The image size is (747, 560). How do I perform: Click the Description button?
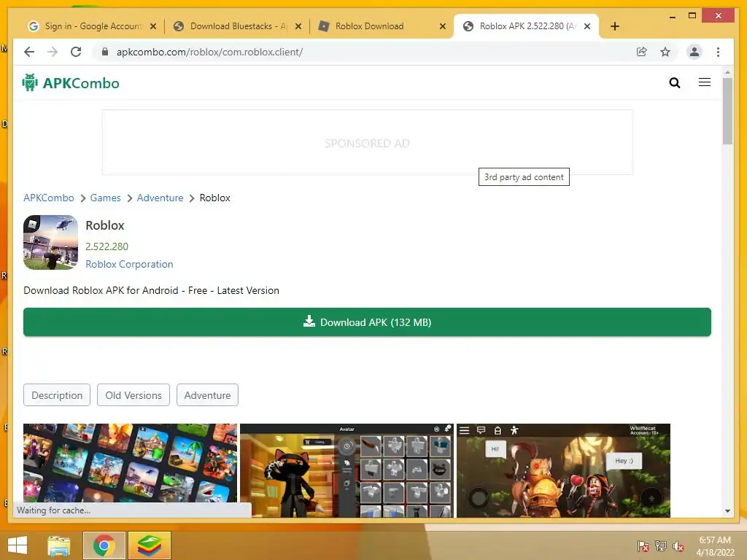coord(57,395)
